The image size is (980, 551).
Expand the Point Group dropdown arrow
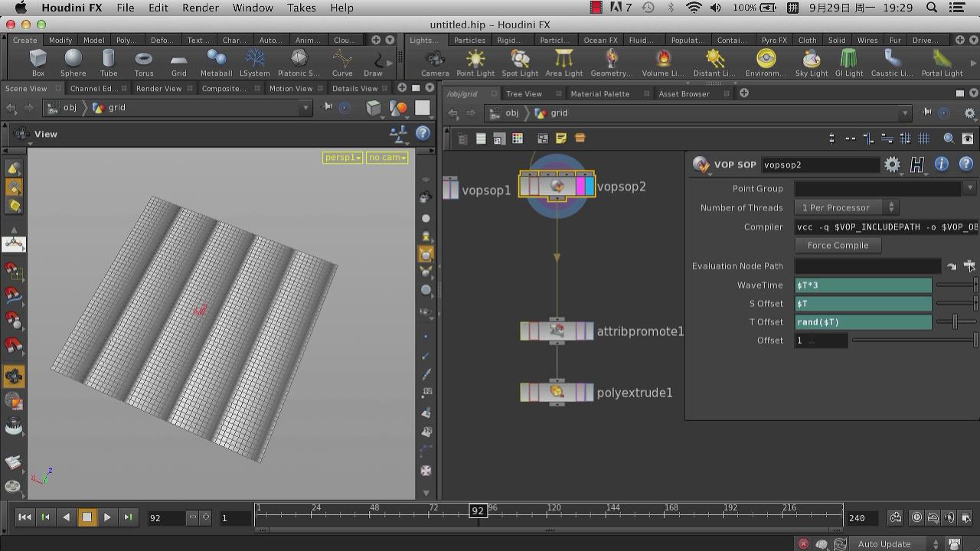point(970,188)
